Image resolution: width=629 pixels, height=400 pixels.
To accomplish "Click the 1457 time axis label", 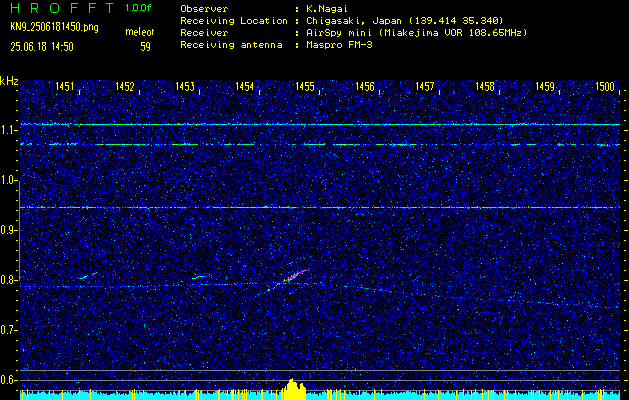I will [x=425, y=86].
